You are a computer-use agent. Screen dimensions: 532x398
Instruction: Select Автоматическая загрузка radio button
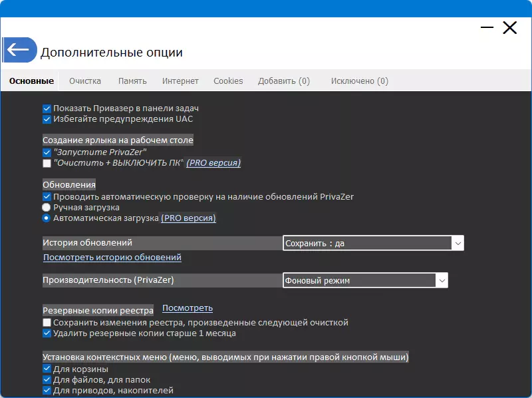tap(46, 218)
